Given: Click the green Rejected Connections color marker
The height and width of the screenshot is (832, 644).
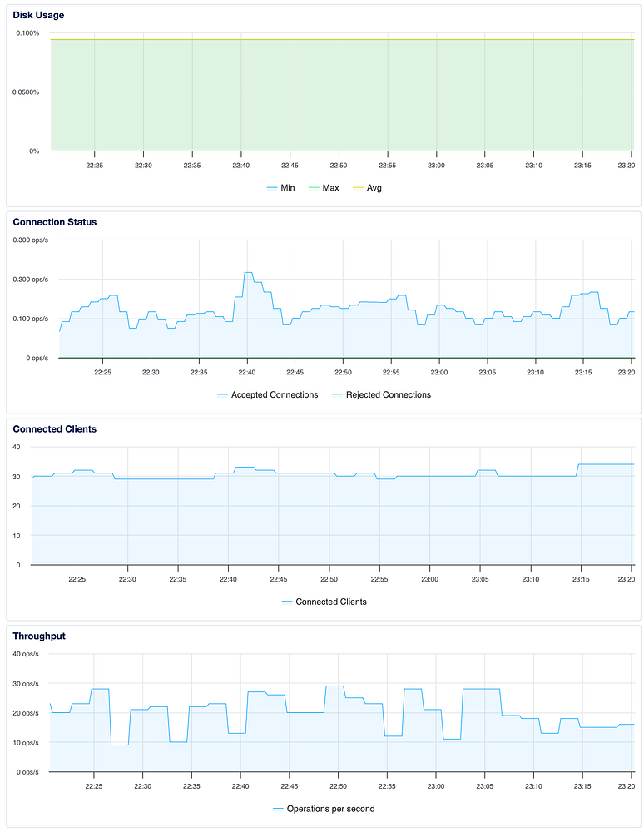Looking at the screenshot, I should click(337, 394).
